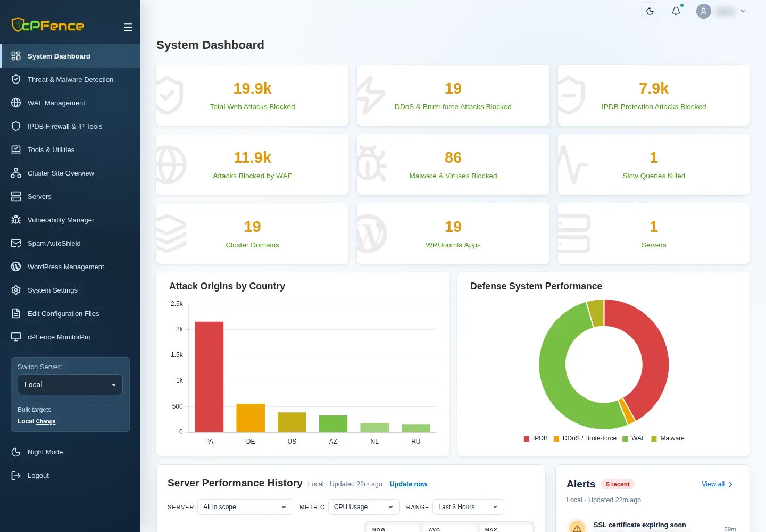Viewport: 766px width, 532px height.
Task: Open the WP/Joomla Apps card
Action: [x=453, y=234]
